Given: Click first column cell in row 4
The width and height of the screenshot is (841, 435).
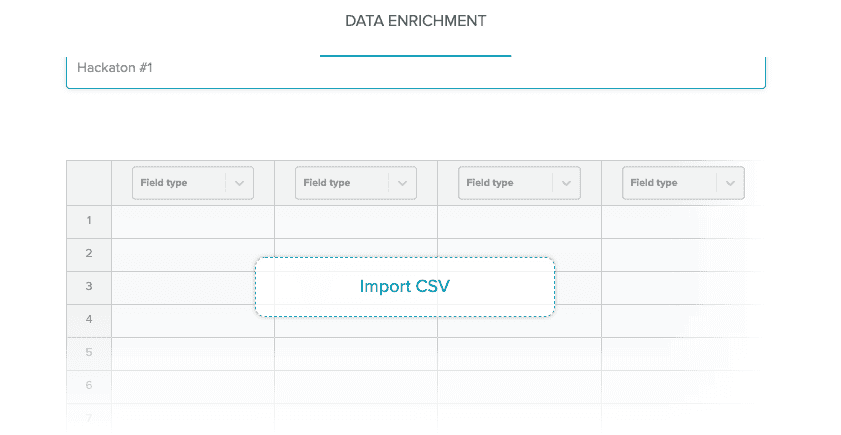Looking at the screenshot, I should 182,321.
